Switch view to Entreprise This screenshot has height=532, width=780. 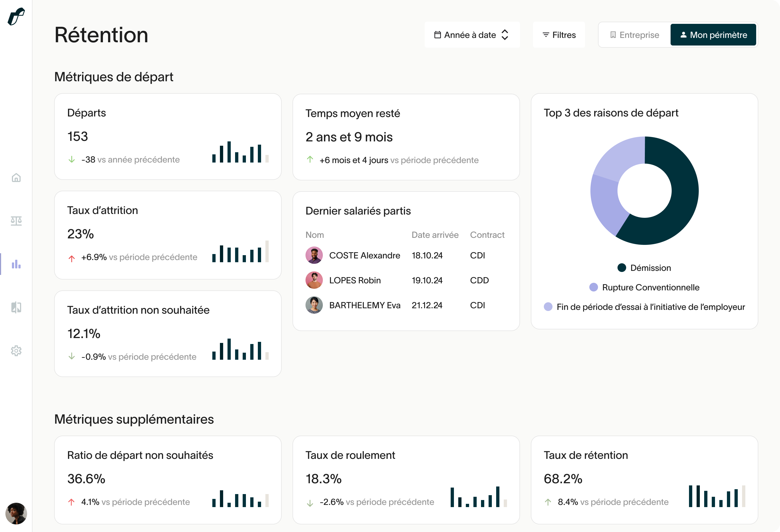point(634,35)
